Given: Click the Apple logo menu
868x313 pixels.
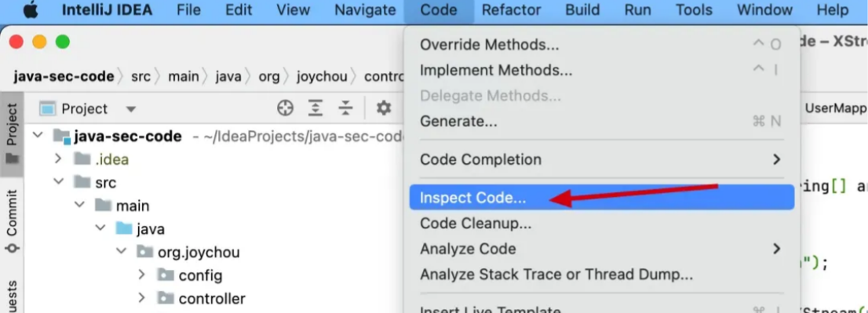Looking at the screenshot, I should (31, 10).
